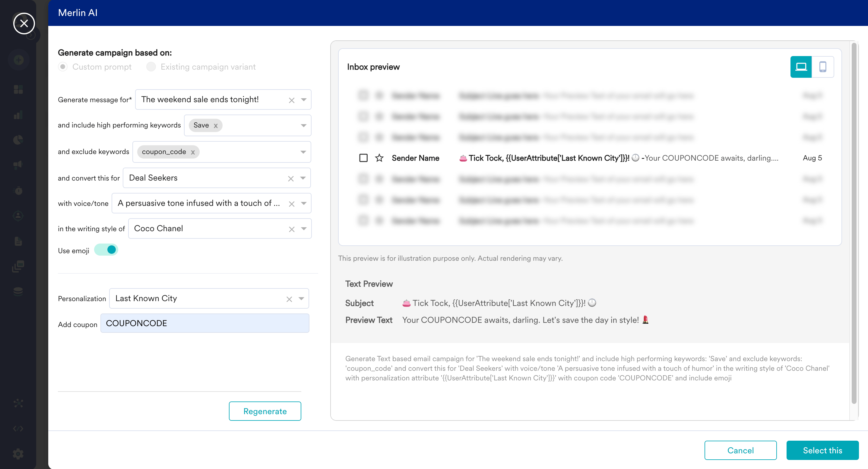Screen dimensions: 868x469
Task: Click the generated prompt description paragraph
Action: click(587, 368)
